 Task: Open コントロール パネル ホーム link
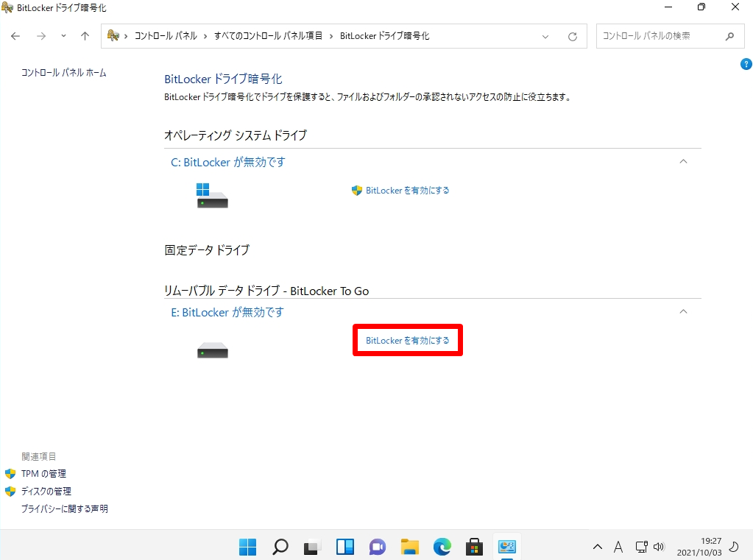click(x=64, y=73)
